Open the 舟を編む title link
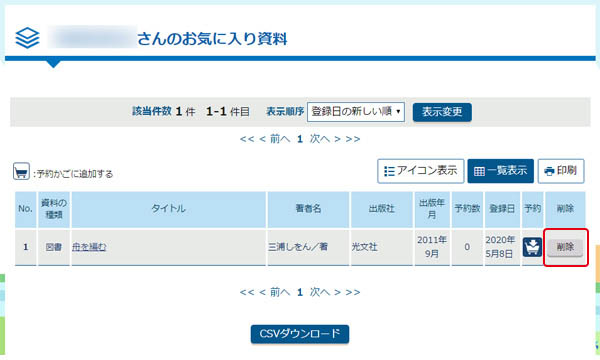The width and height of the screenshot is (600, 360). [89, 247]
